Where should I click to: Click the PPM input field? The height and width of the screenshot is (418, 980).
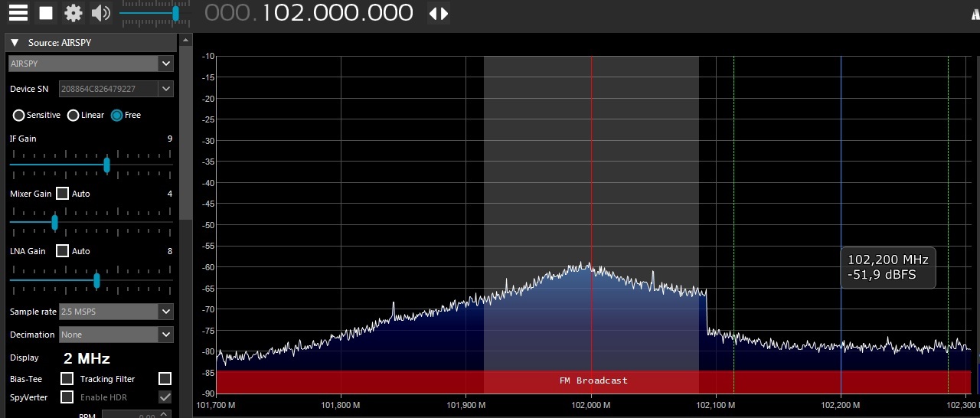136,414
